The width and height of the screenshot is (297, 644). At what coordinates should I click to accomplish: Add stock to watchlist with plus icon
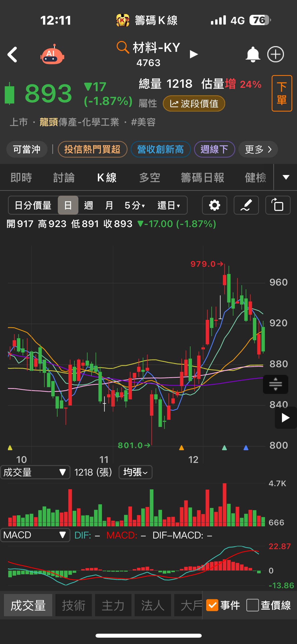(x=276, y=54)
